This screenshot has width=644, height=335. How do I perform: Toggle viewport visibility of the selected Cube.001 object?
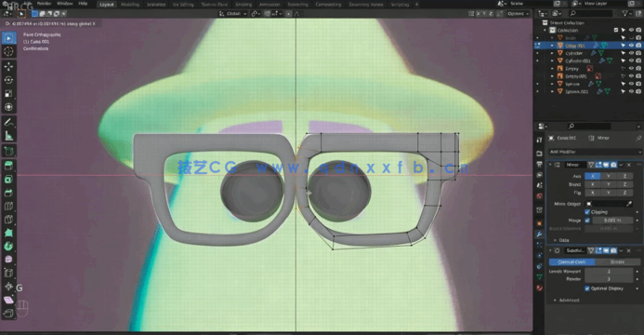click(x=632, y=46)
